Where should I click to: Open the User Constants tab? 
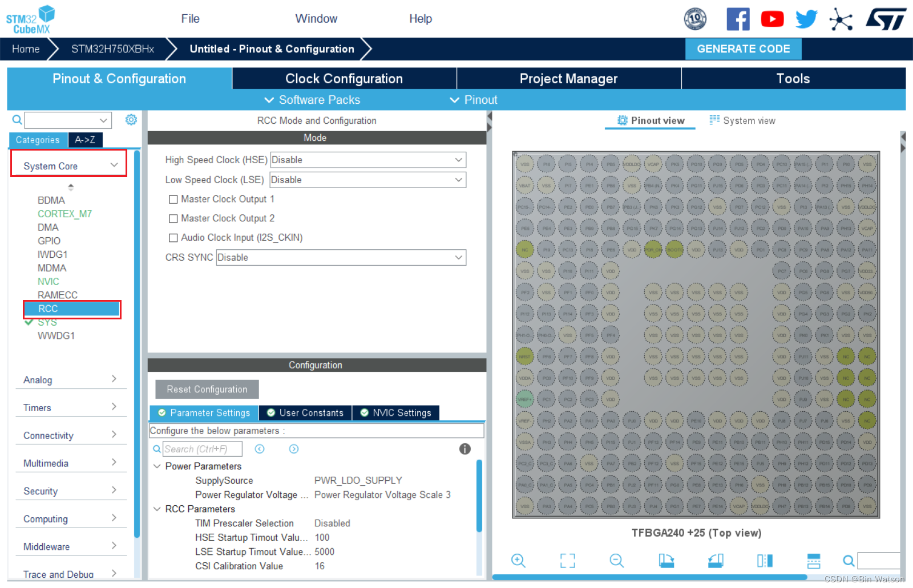[305, 413]
